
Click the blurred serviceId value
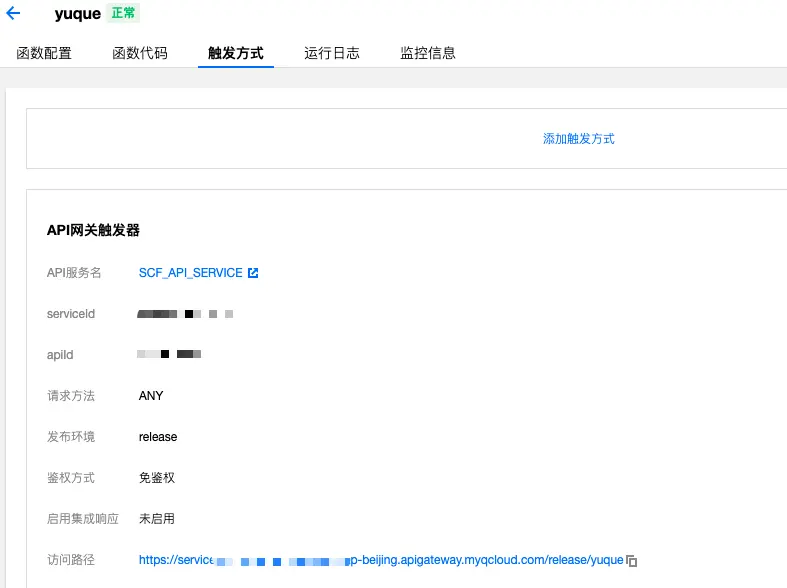[185, 314]
